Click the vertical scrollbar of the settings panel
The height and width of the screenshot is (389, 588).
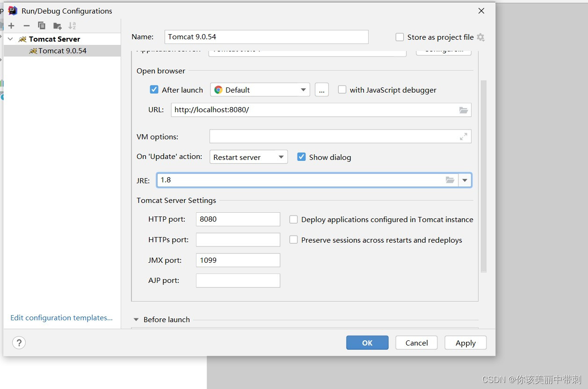coord(484,176)
